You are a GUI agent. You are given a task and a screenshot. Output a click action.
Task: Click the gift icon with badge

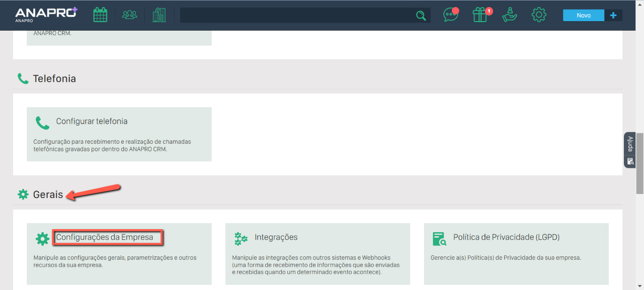[x=480, y=15]
